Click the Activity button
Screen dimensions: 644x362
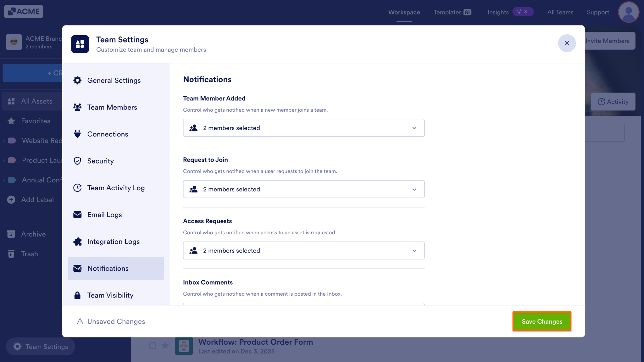613,102
